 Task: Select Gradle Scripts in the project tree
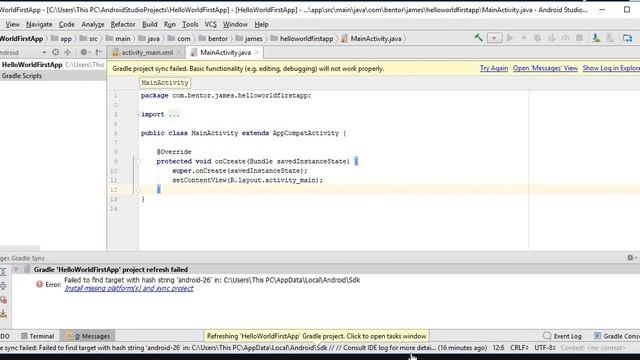22,76
